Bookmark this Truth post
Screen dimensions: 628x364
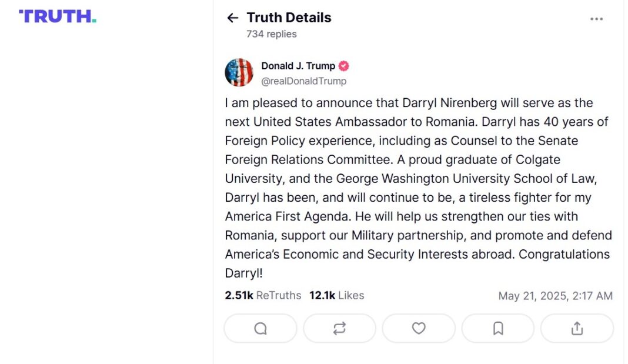[x=498, y=329]
